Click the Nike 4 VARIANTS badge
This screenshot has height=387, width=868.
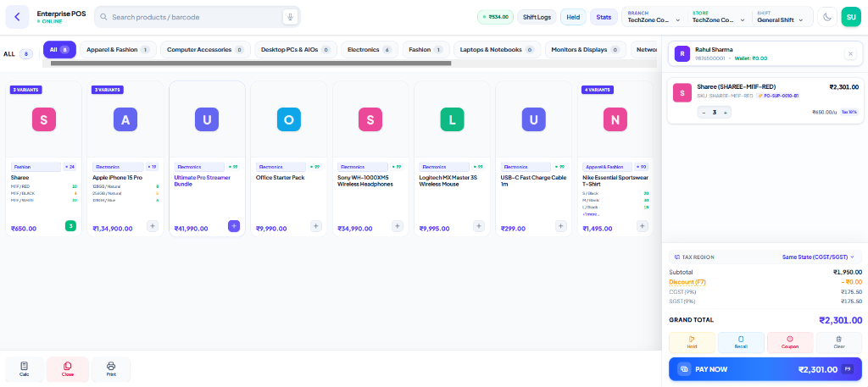pyautogui.click(x=598, y=90)
